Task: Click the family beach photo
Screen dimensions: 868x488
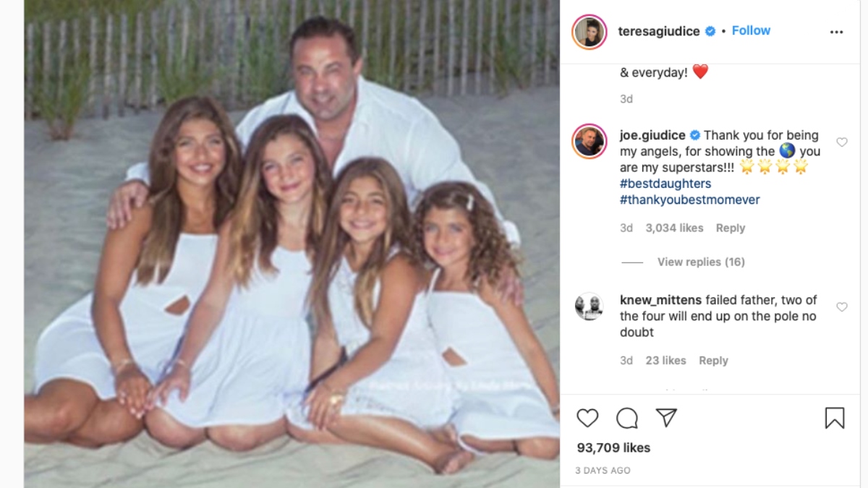Action: tap(292, 244)
